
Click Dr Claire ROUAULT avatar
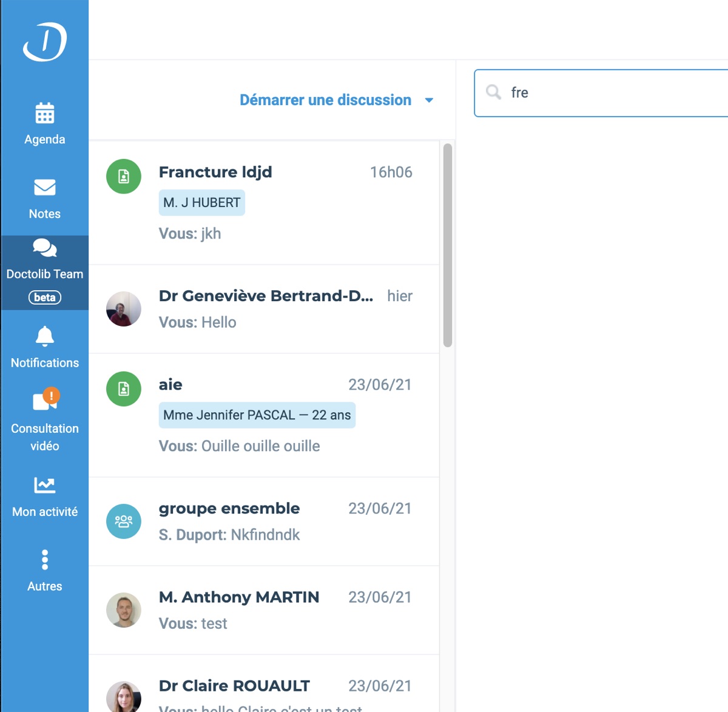click(124, 697)
